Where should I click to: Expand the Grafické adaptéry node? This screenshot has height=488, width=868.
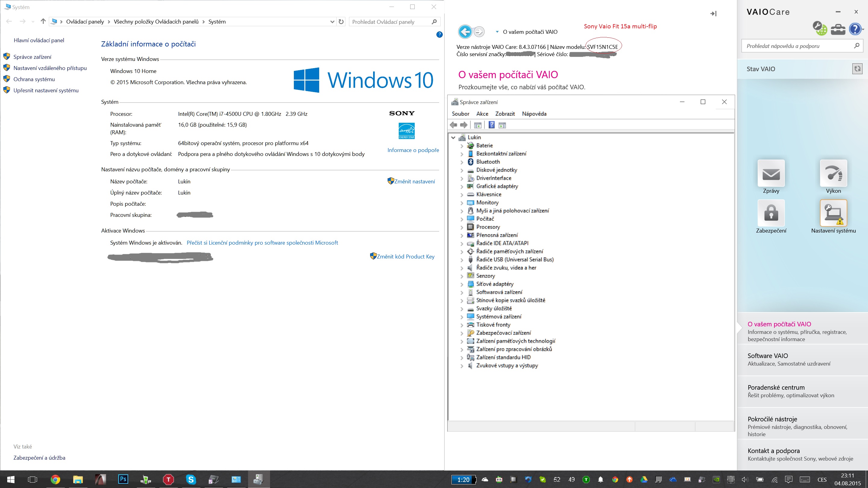[x=462, y=186]
